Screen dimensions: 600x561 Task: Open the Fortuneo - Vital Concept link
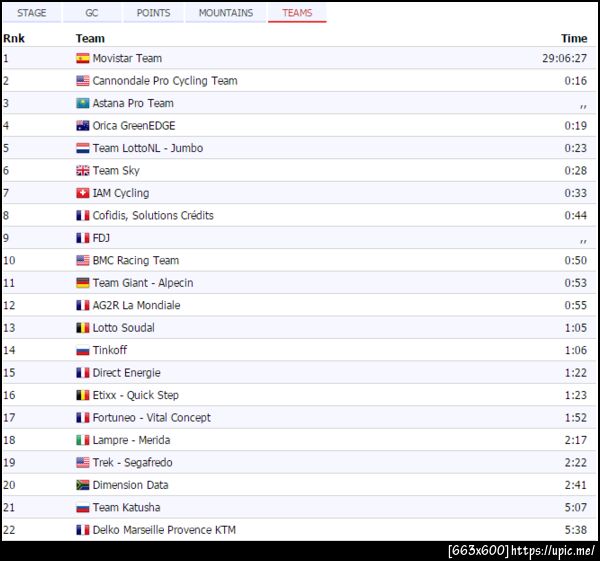point(152,417)
